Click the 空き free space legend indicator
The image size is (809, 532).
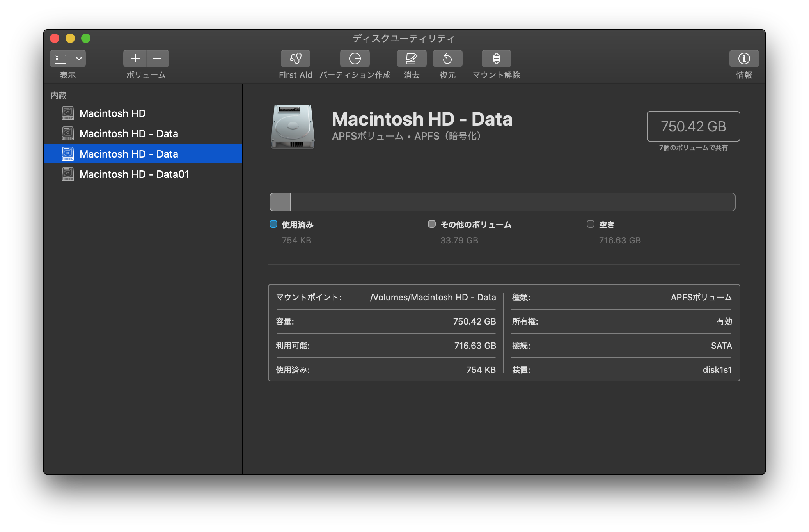coord(590,224)
